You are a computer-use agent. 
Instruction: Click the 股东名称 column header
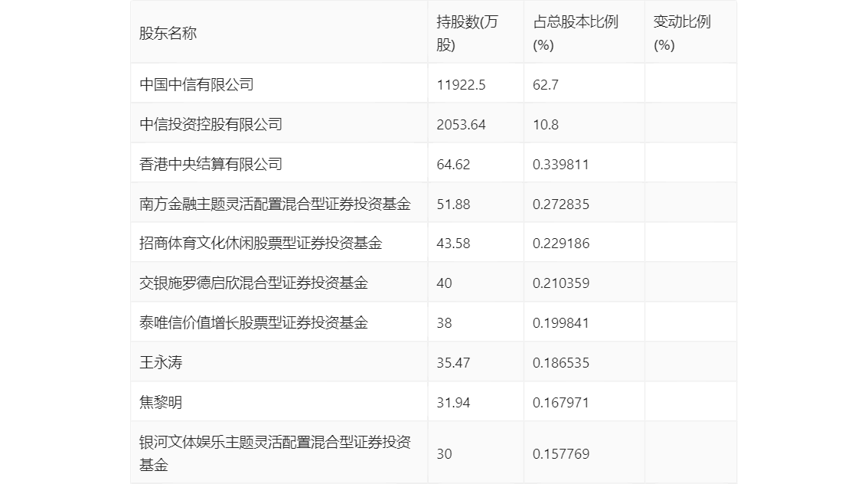[168, 33]
